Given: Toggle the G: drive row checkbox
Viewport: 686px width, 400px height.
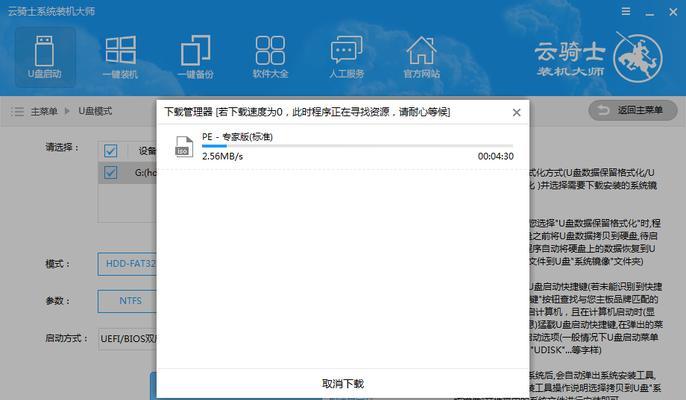Looking at the screenshot, I should (x=111, y=172).
